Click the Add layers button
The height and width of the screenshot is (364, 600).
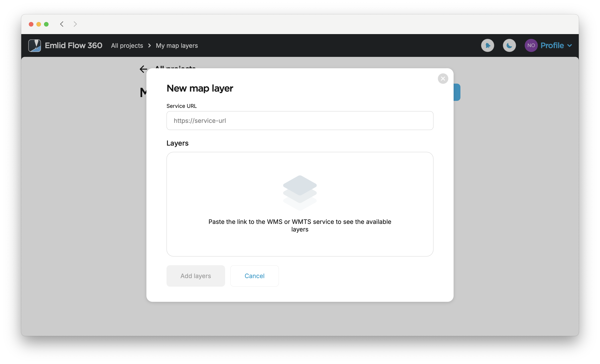click(196, 276)
